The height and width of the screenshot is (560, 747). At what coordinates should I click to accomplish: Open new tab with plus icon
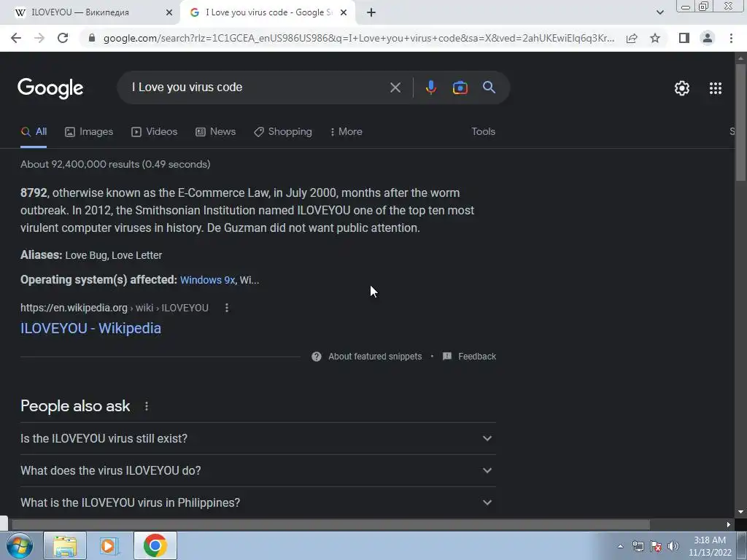pyautogui.click(x=371, y=12)
